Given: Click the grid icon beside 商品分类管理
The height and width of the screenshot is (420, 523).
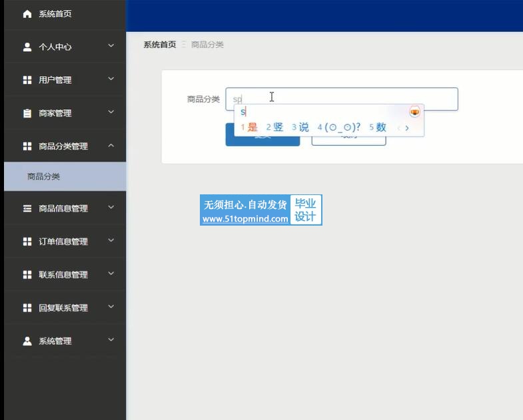Looking at the screenshot, I should click(x=27, y=146).
